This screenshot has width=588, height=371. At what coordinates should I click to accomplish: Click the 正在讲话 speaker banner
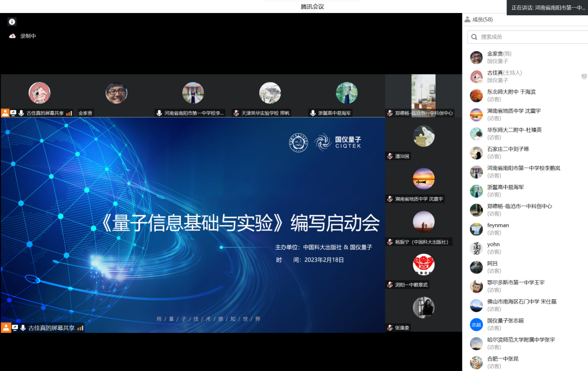[547, 8]
